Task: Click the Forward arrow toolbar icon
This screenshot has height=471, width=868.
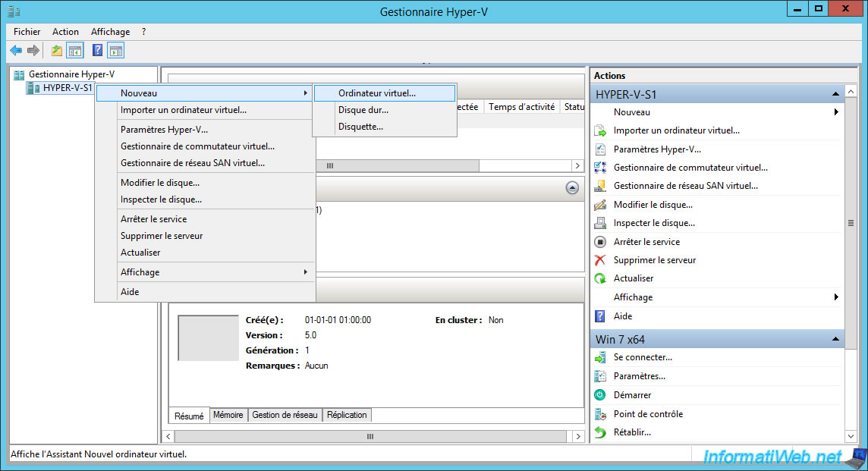Action: (33, 51)
